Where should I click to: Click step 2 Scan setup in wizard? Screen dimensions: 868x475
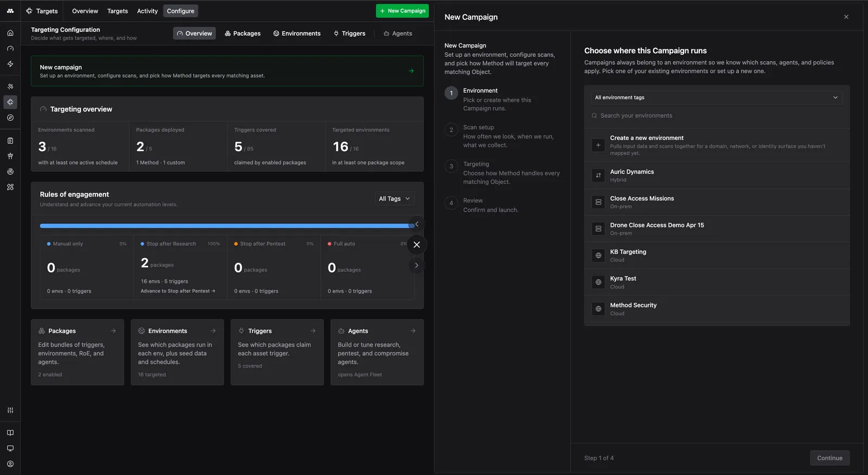[502, 136]
